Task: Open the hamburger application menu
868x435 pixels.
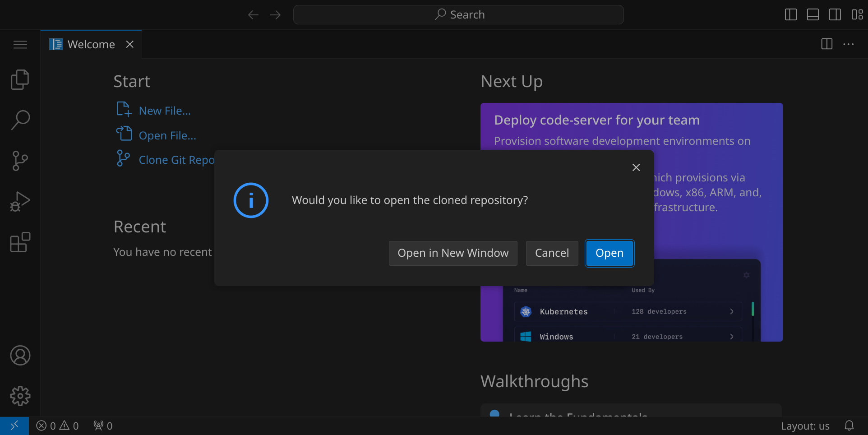Action: pyautogui.click(x=20, y=45)
